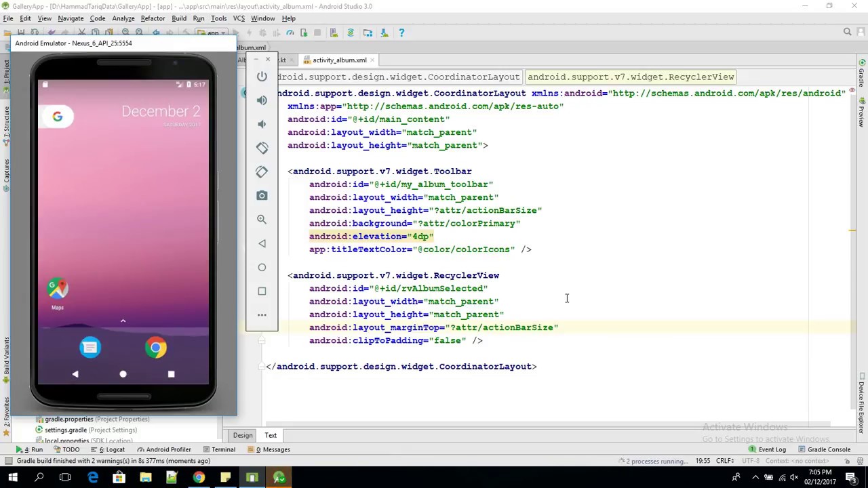Open emulator extended controls (three dots)

pos(262,314)
